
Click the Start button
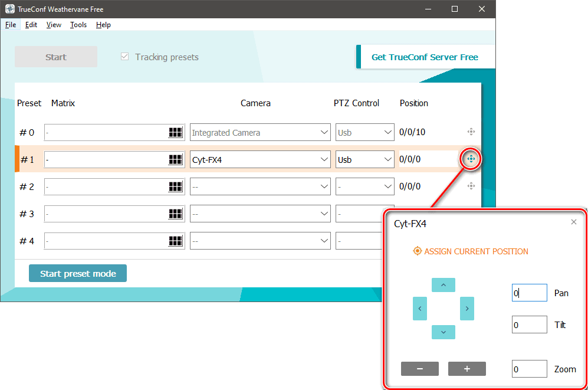point(56,57)
